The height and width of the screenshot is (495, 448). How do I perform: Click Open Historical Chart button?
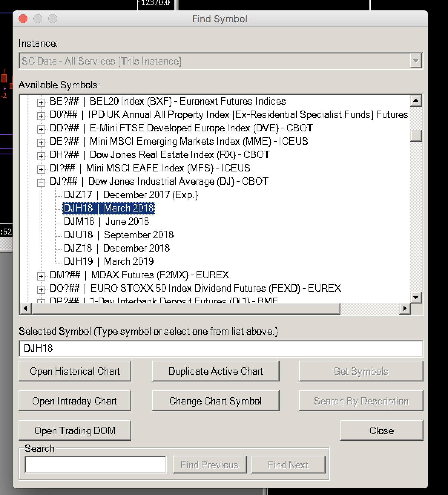[75, 371]
